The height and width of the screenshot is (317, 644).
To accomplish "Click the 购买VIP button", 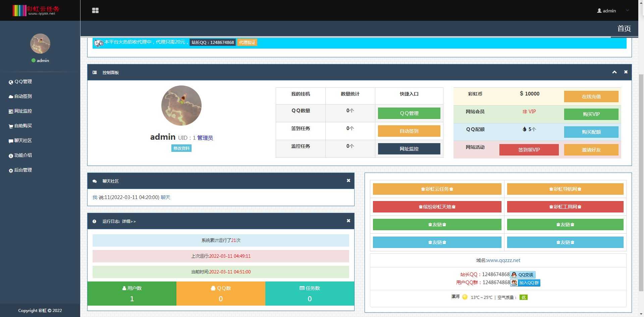I will coord(591,114).
